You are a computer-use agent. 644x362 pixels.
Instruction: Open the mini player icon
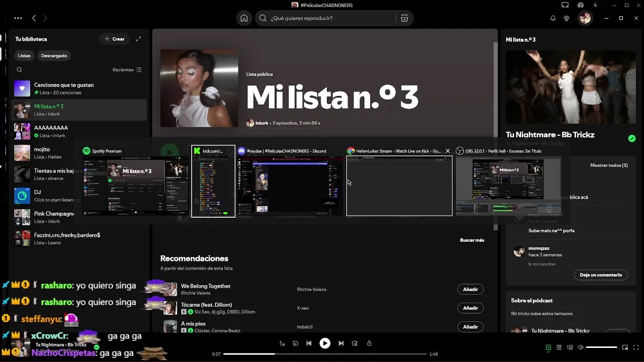[x=625, y=347]
